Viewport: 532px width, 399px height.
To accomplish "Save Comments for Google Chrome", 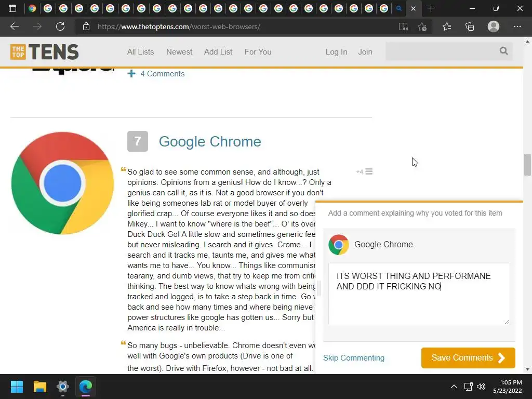I will pos(468,357).
